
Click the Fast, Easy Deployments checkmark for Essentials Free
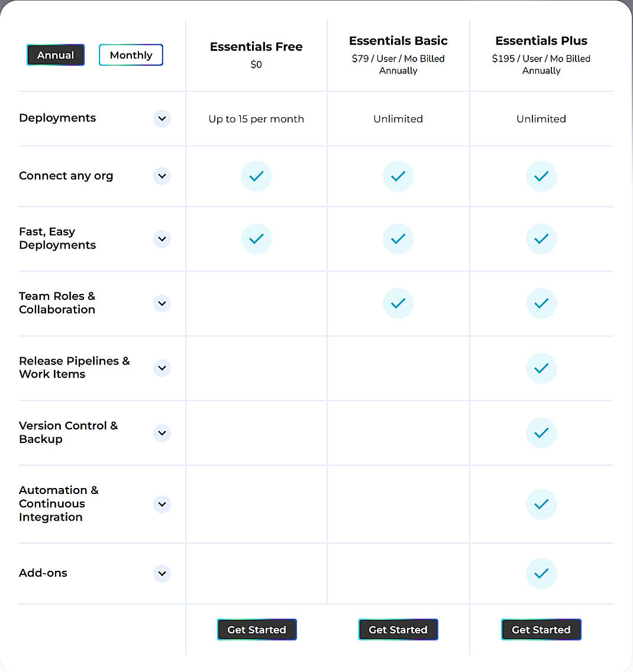(256, 239)
